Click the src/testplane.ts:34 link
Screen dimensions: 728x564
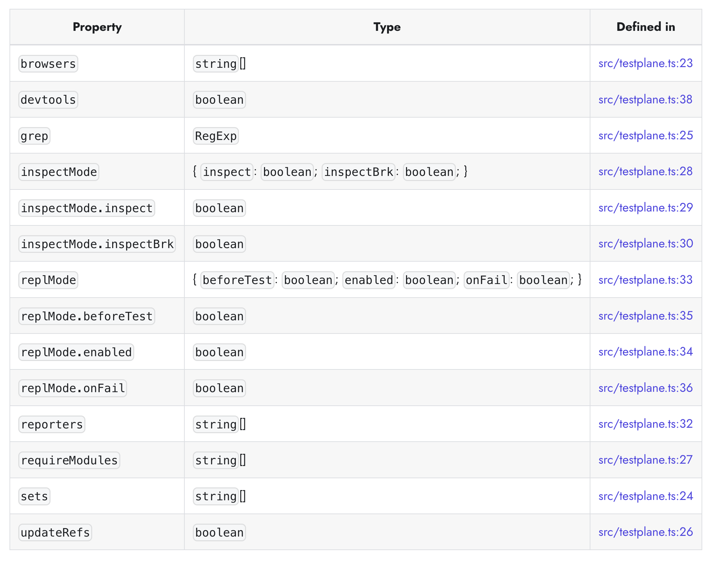(x=645, y=352)
